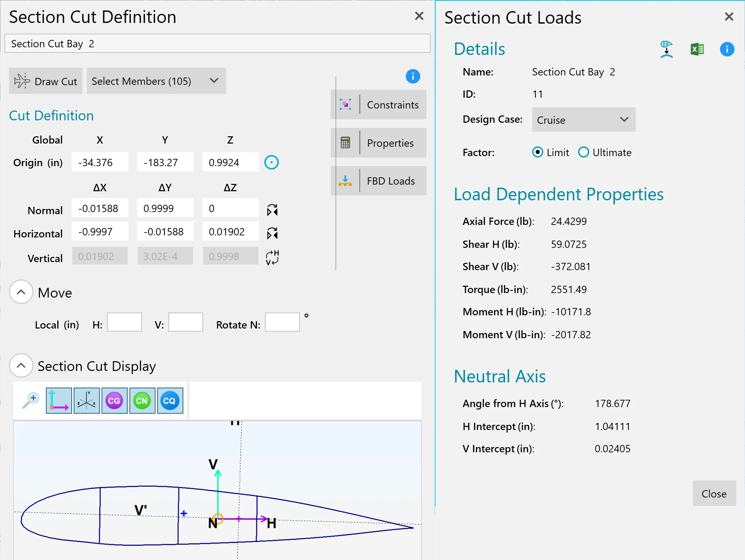Toggle the CQ marker display

[170, 400]
